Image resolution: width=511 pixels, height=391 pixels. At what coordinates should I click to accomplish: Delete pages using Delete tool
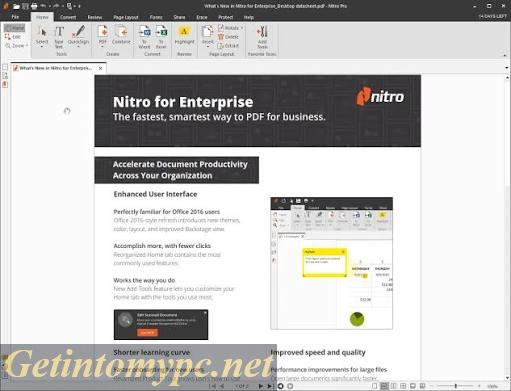(228, 37)
